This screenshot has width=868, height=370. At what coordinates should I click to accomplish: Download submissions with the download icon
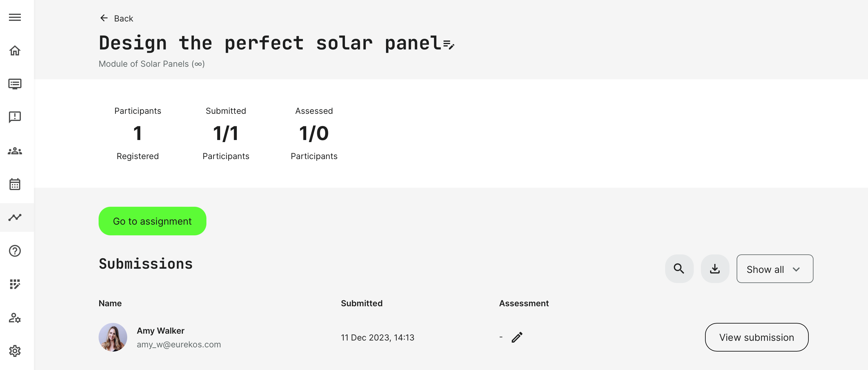click(715, 269)
